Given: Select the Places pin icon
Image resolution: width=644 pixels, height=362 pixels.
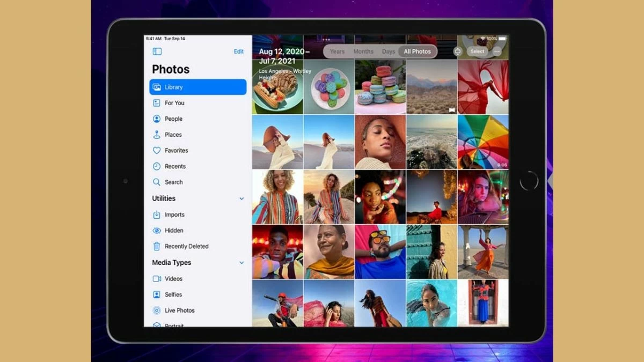Looking at the screenshot, I should tap(157, 135).
